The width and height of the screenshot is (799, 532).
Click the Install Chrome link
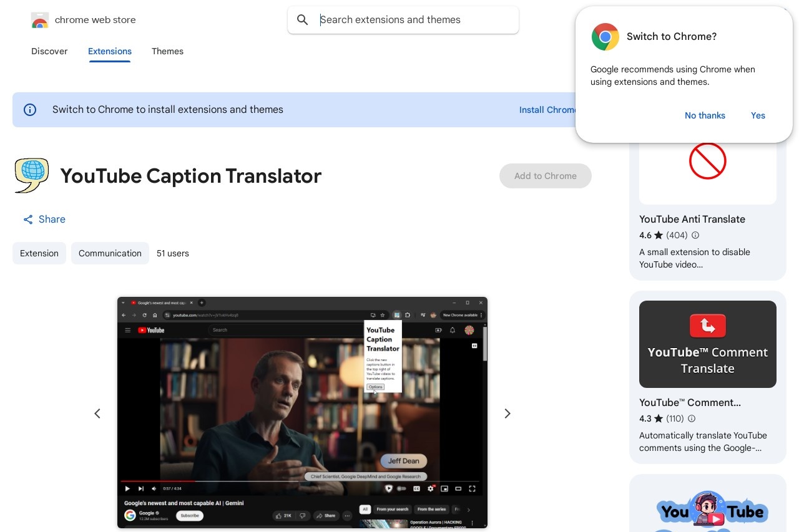[x=548, y=110]
